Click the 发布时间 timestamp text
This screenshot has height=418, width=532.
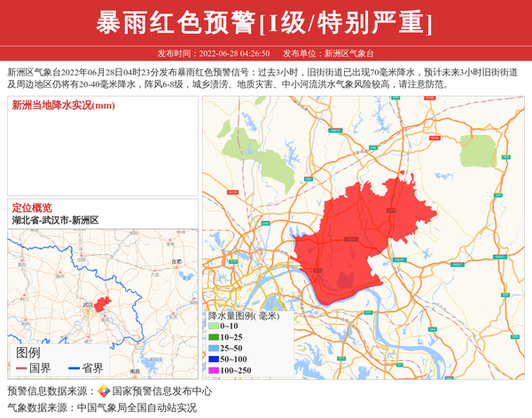pos(214,53)
